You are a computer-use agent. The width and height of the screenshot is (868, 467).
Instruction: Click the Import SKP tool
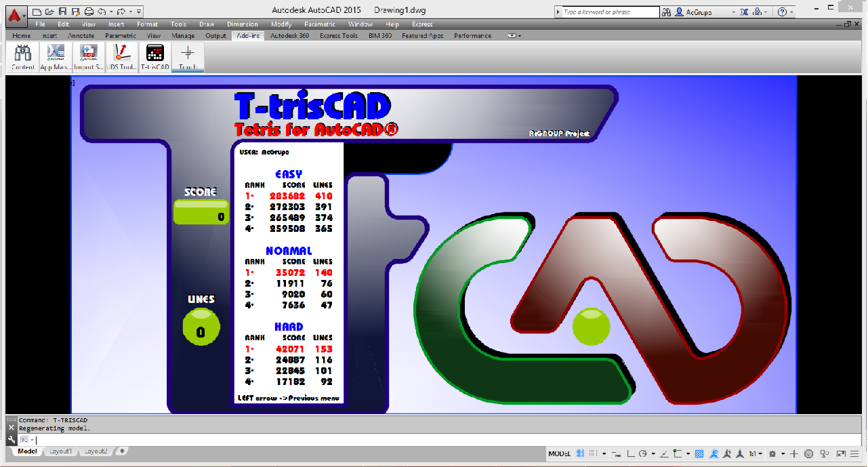88,57
